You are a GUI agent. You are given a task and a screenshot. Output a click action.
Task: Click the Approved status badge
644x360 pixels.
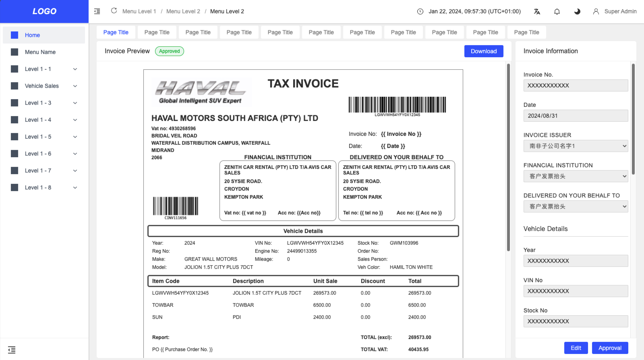170,51
